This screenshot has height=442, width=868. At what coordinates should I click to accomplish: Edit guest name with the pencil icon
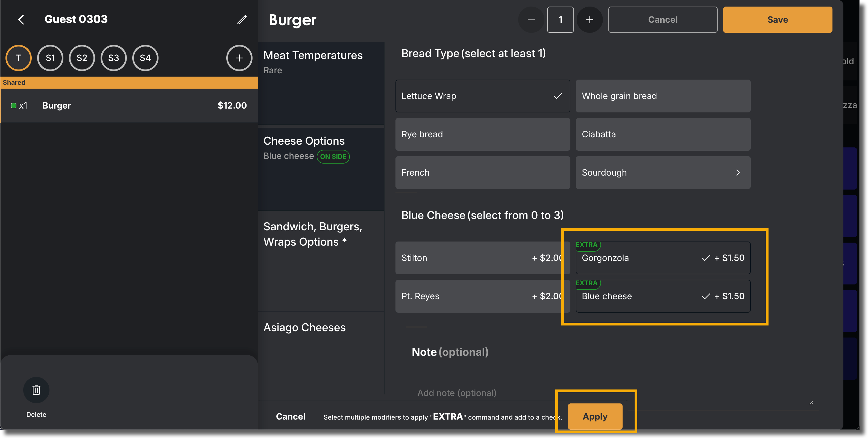click(242, 19)
